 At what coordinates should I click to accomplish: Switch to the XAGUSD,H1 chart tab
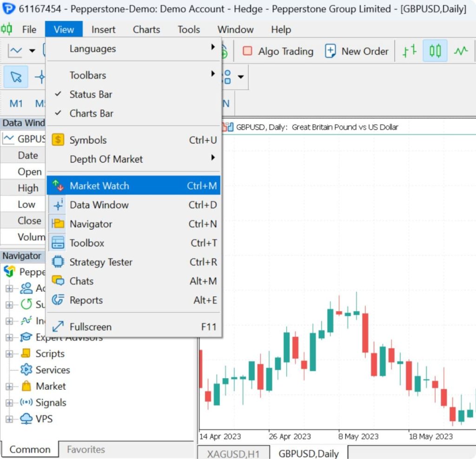pos(233,454)
